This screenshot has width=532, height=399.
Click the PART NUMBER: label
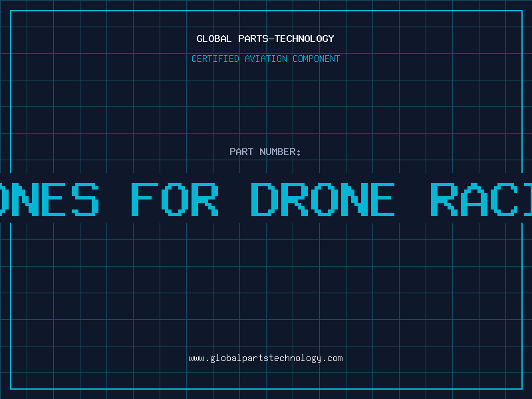pos(265,152)
